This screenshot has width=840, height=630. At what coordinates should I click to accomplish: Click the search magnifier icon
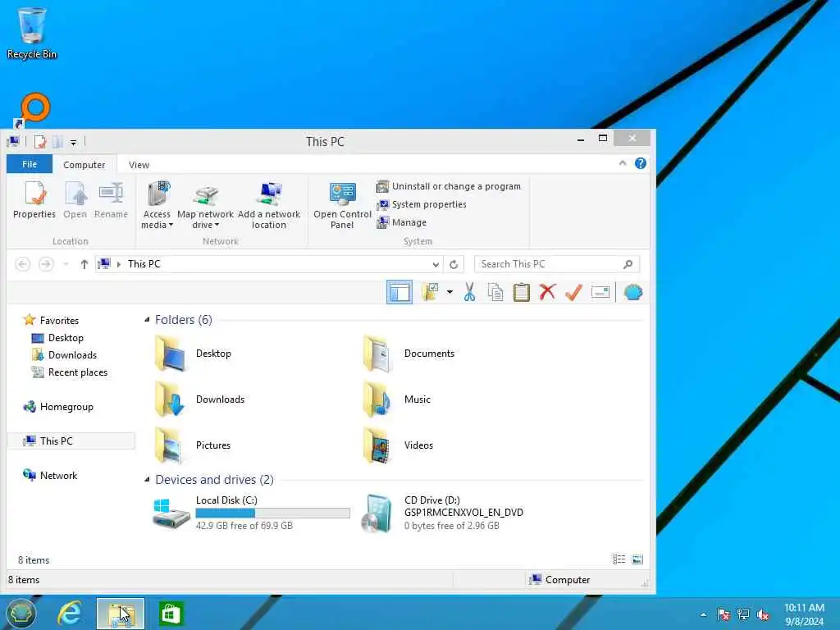(x=628, y=264)
